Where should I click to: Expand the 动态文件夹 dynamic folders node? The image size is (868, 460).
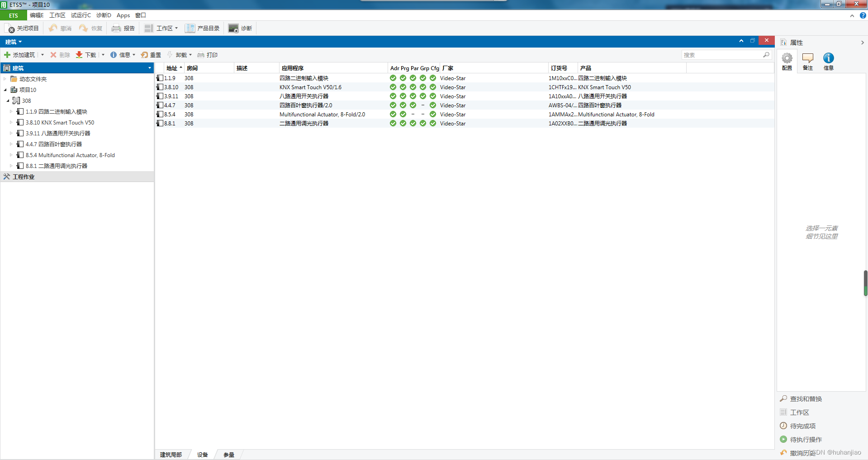[x=5, y=79]
